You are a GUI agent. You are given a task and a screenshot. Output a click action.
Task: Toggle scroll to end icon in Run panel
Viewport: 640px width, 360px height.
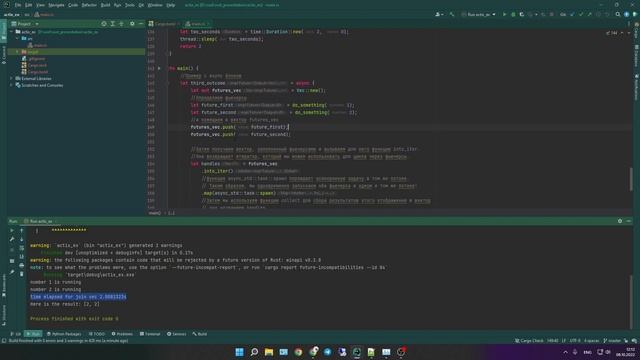point(22,256)
